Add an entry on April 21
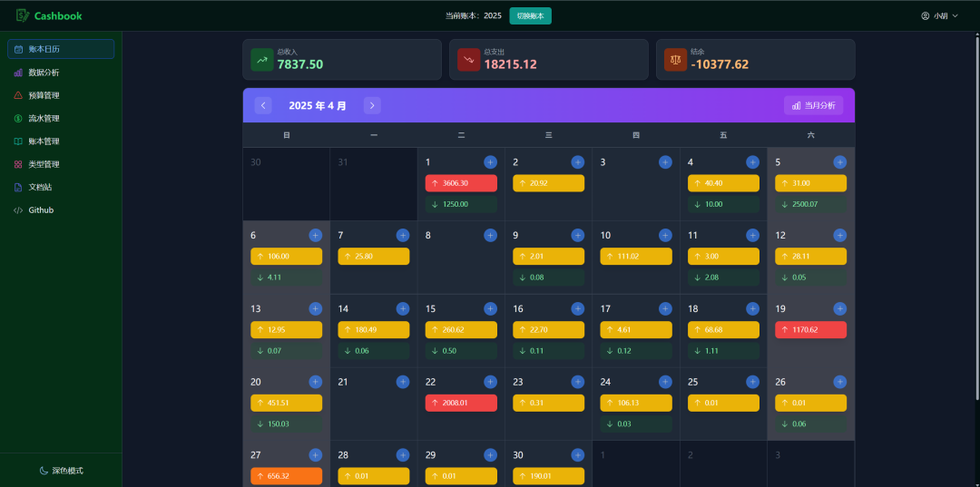The image size is (980, 487). pos(402,383)
